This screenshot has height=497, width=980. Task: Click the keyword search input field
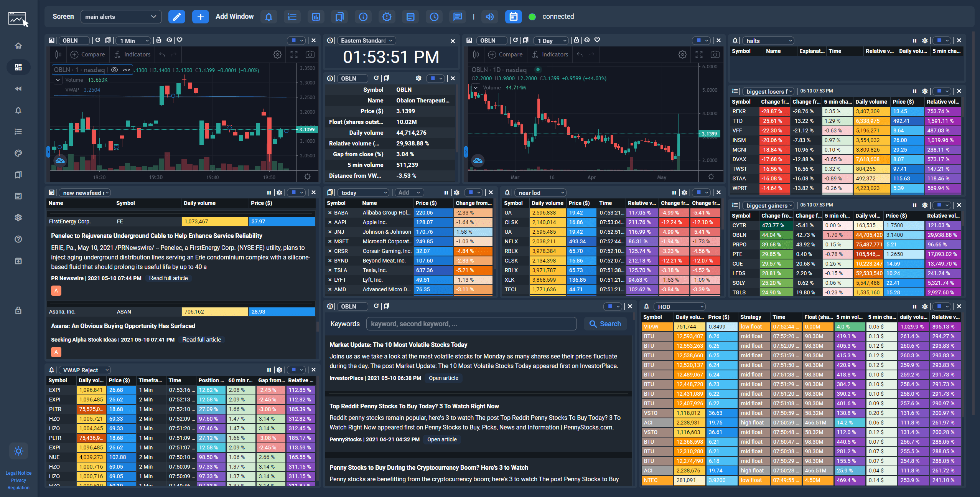tap(471, 324)
